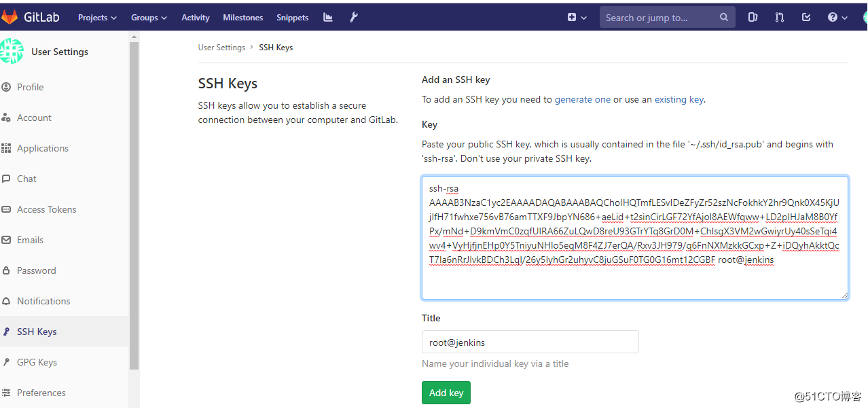
Task: Open the Snippets menu item
Action: pyautogui.click(x=292, y=17)
